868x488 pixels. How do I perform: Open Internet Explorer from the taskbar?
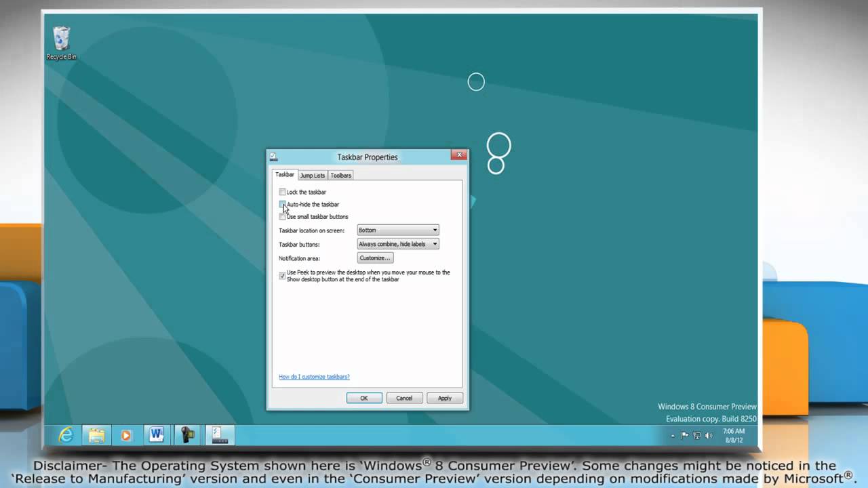click(x=66, y=435)
